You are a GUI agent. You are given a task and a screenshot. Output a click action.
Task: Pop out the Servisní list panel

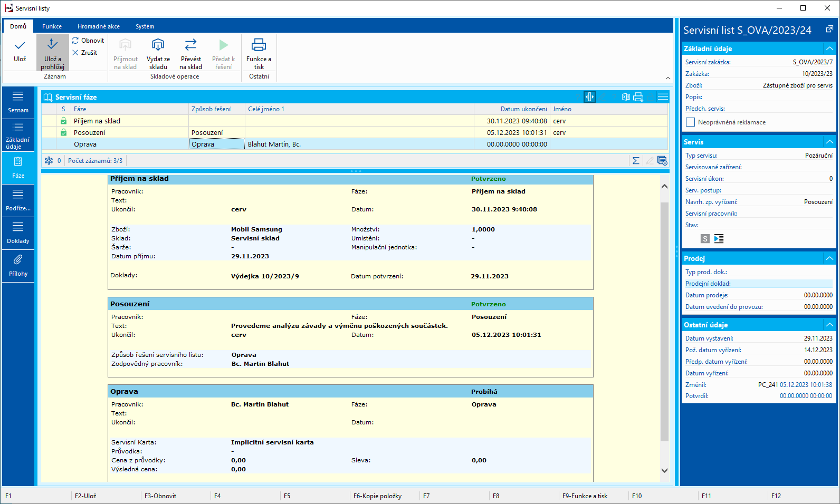pyautogui.click(x=829, y=30)
